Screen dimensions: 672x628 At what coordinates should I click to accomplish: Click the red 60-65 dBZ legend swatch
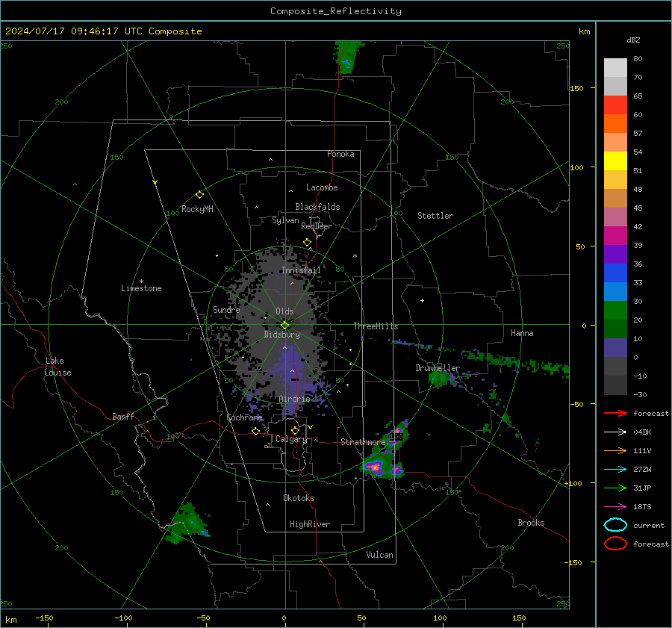pyautogui.click(x=615, y=105)
